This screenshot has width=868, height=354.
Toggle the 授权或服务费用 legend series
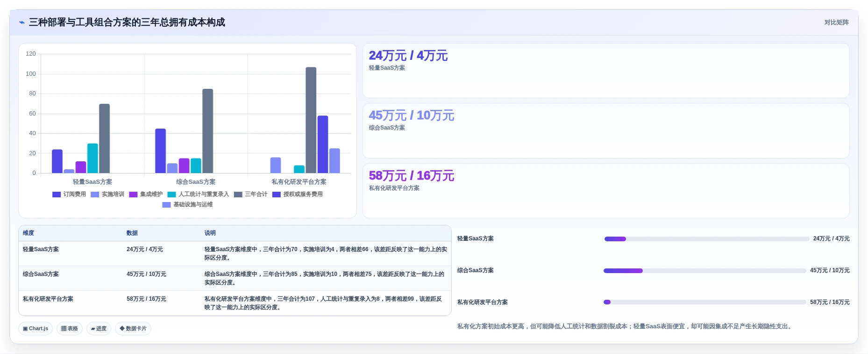click(298, 194)
